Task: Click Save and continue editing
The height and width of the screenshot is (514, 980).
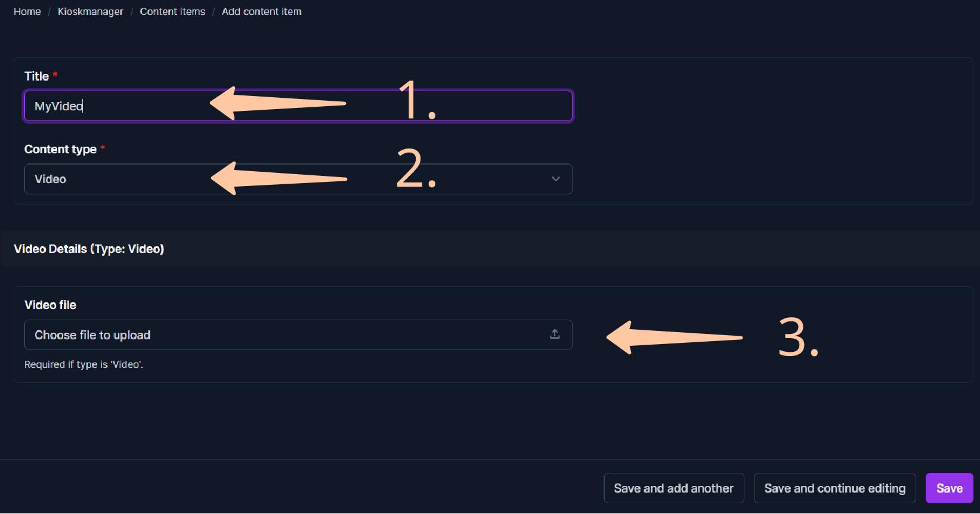Action: point(834,488)
